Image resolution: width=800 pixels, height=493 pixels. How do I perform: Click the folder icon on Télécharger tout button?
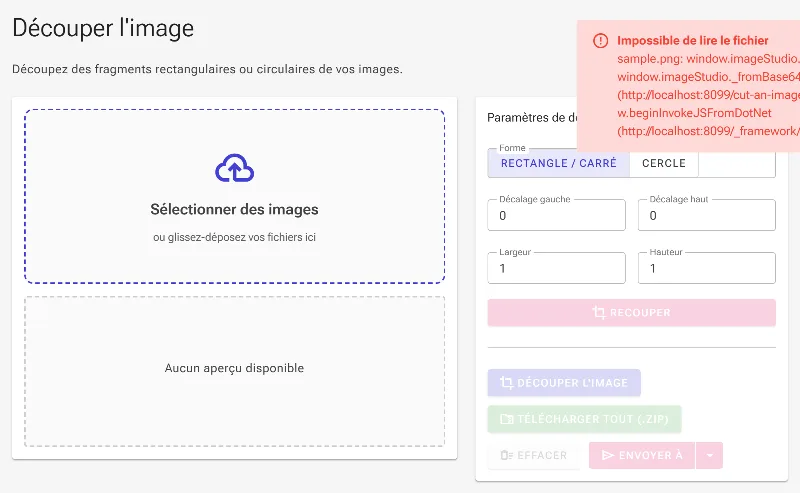point(507,419)
